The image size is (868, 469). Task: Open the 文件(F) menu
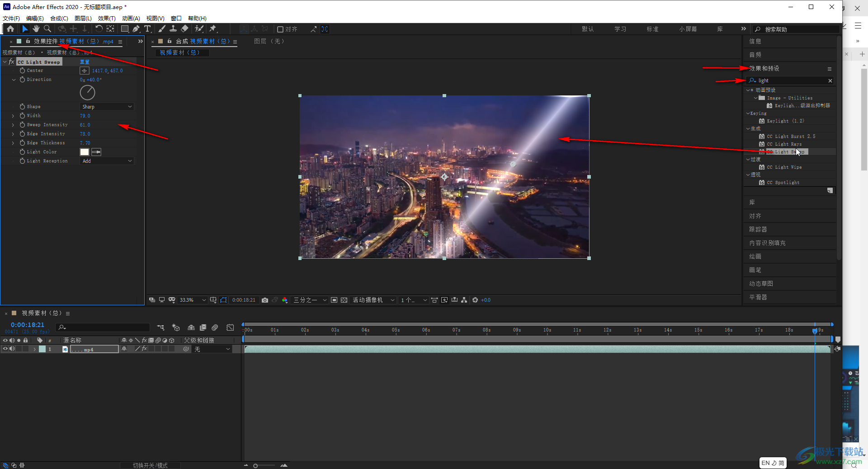pyautogui.click(x=11, y=19)
